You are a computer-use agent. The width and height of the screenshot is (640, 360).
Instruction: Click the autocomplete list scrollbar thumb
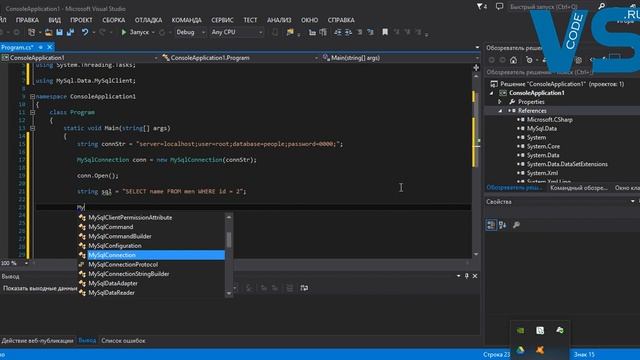click(229, 240)
